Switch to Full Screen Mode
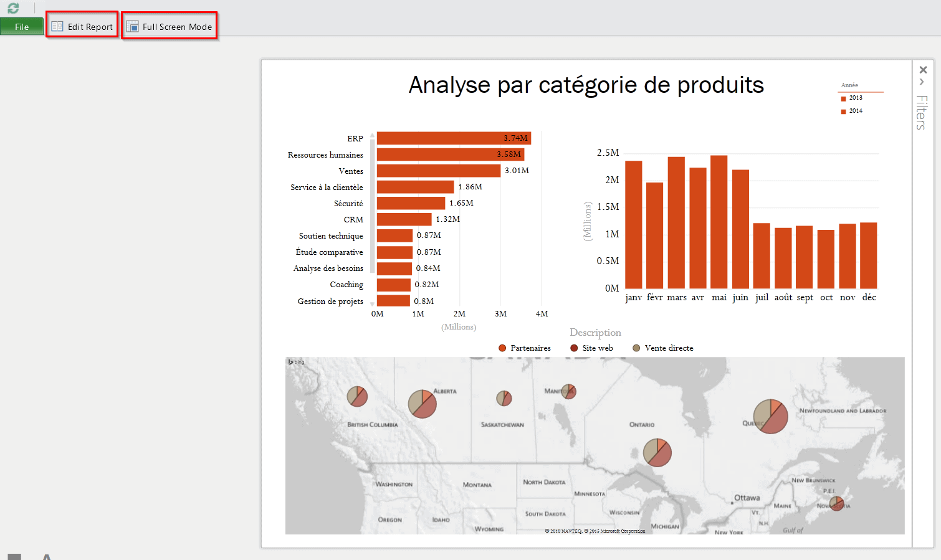 pos(170,27)
